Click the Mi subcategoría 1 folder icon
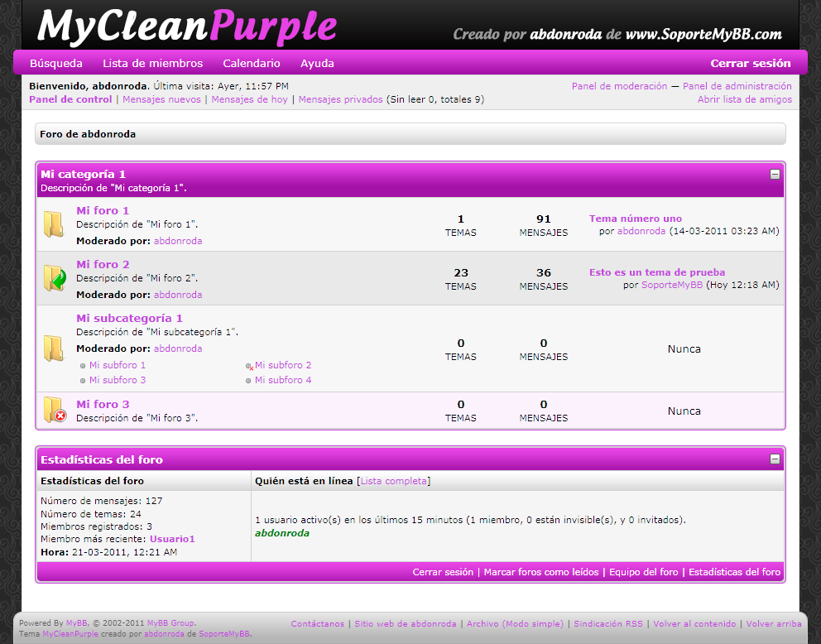 coord(54,348)
